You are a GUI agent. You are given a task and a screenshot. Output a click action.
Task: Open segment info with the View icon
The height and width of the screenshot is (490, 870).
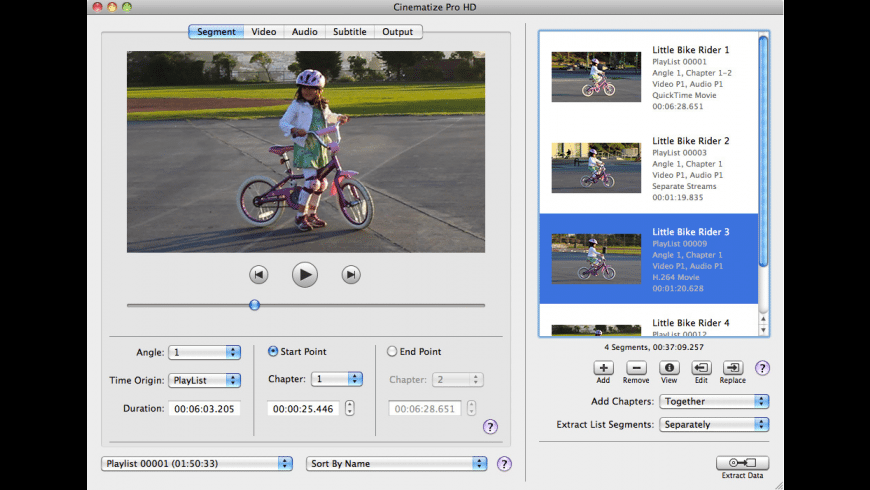669,368
